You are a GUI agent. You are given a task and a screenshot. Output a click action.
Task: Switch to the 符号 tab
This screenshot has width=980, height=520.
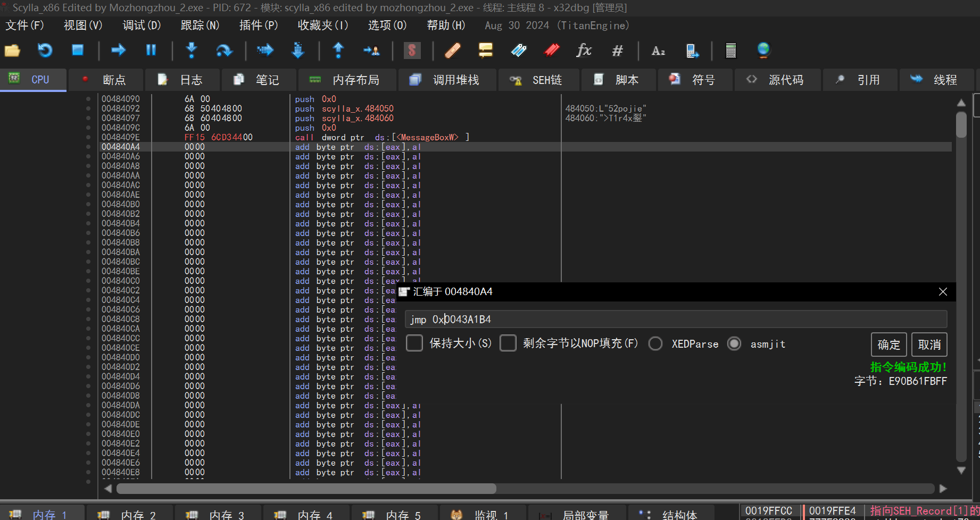pyautogui.click(x=694, y=80)
